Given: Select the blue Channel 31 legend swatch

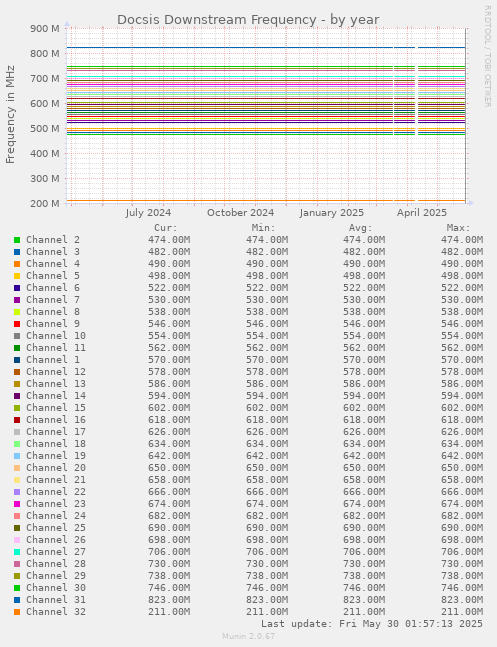Looking at the screenshot, I should coord(17,600).
